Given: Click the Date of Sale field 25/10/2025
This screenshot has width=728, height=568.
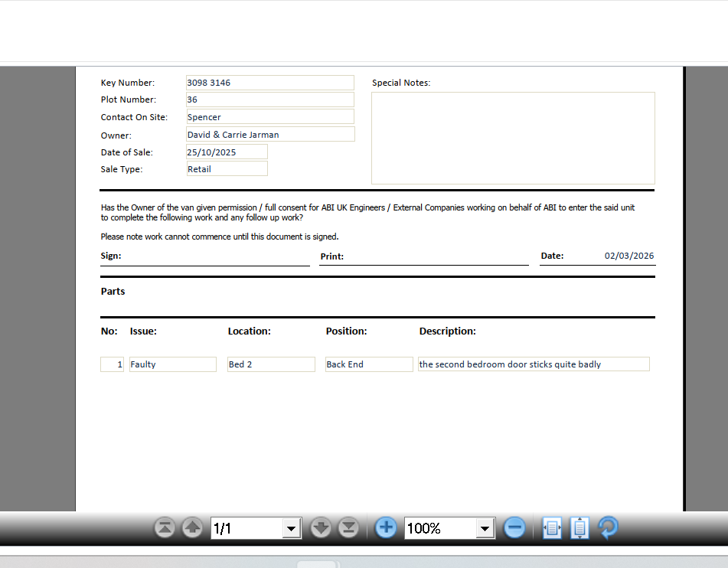Looking at the screenshot, I should [x=227, y=152].
